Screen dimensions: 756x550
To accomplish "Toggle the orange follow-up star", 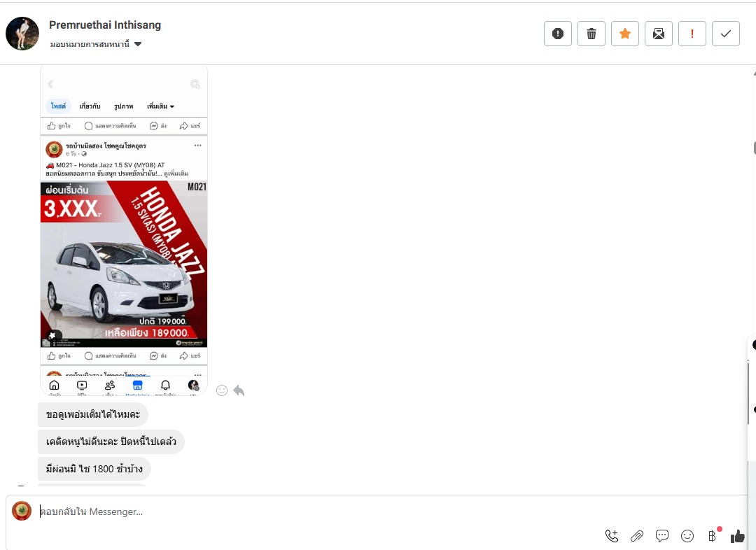I will click(625, 34).
